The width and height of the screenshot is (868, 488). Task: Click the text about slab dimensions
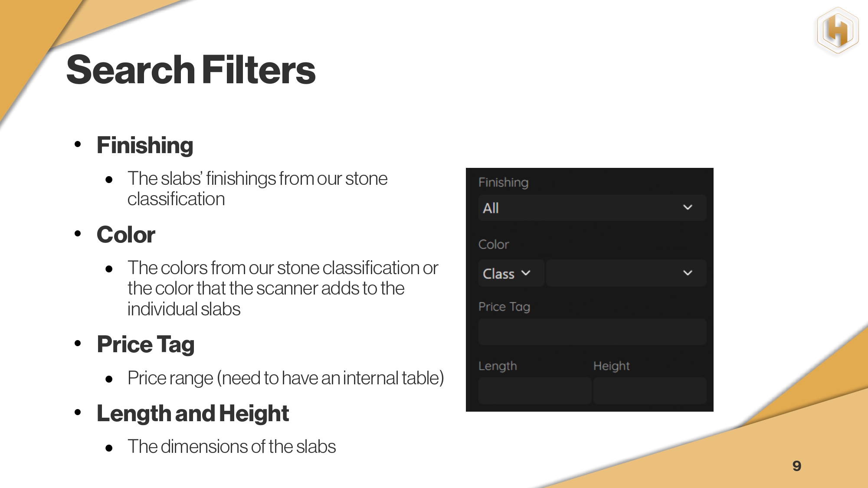click(232, 447)
